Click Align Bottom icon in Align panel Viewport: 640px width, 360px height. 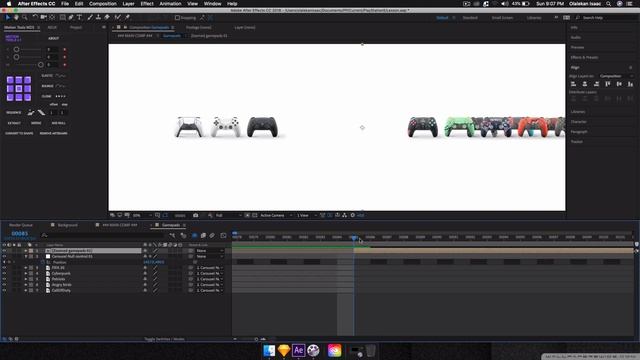coord(631,84)
